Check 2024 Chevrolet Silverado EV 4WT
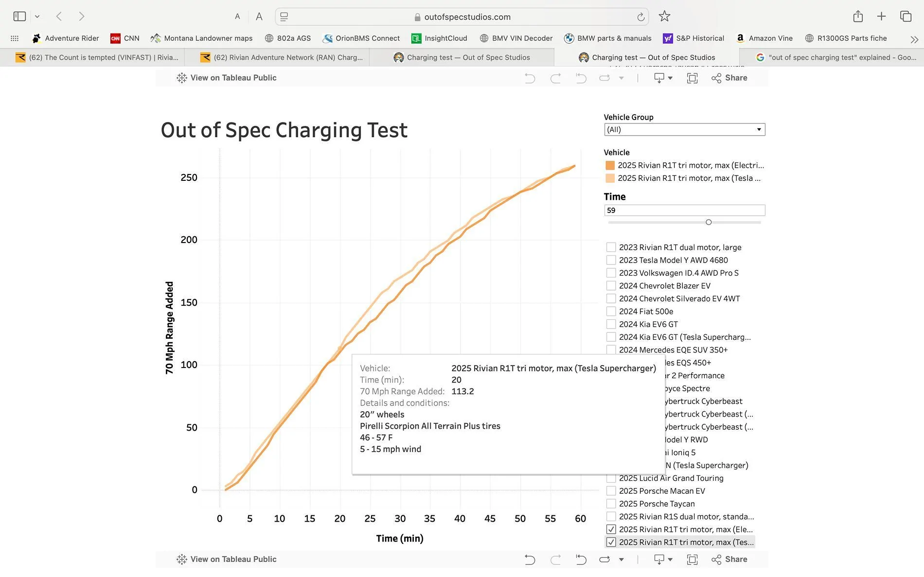 611,298
